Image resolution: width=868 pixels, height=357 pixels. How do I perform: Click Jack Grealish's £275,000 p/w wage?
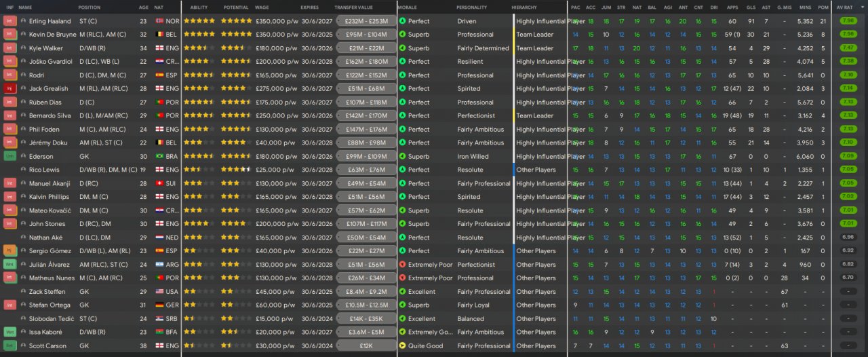click(x=277, y=88)
